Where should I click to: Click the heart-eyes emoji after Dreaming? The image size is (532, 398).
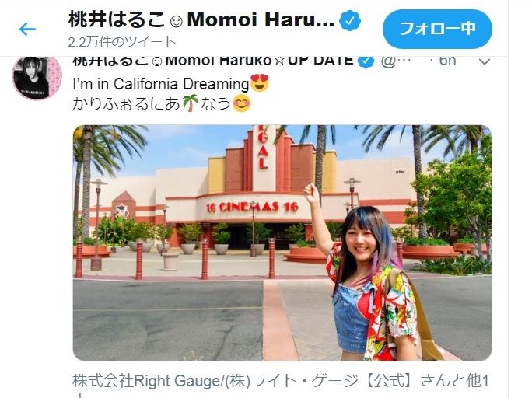(x=260, y=83)
